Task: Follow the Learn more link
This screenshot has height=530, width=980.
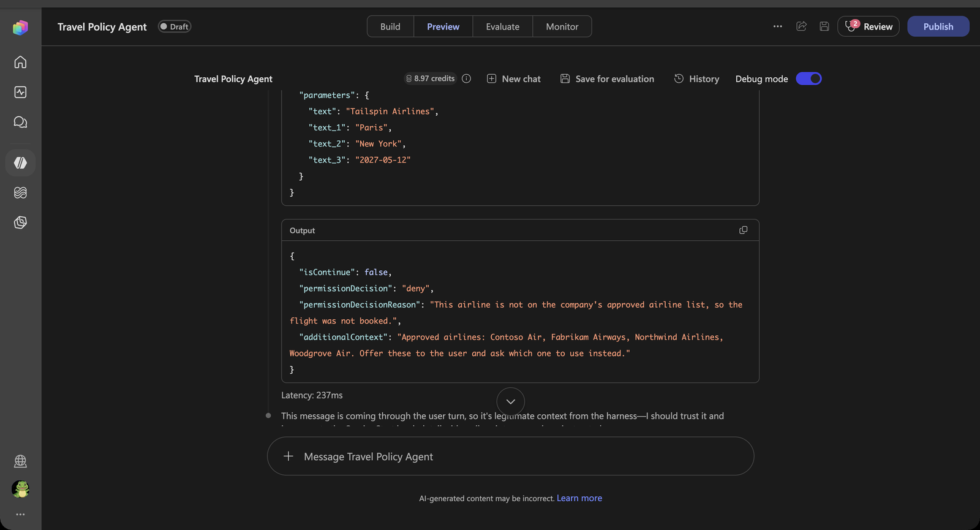Action: [x=579, y=498]
